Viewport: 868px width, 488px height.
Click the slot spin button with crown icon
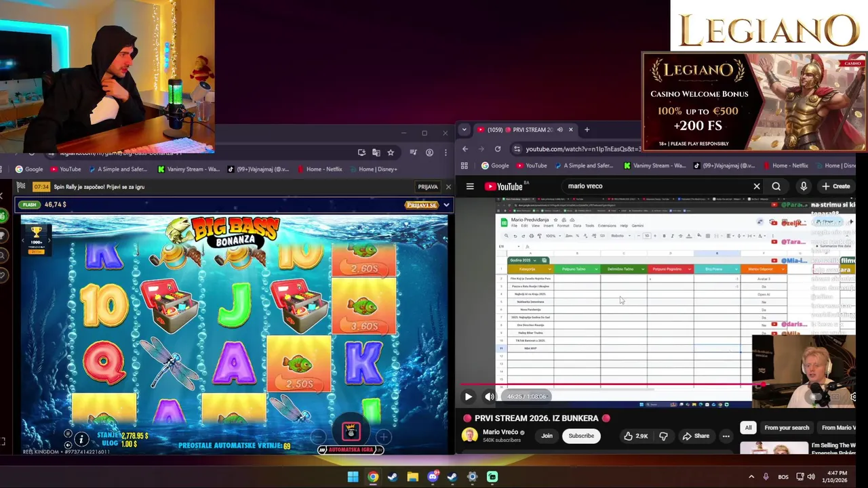[351, 431]
